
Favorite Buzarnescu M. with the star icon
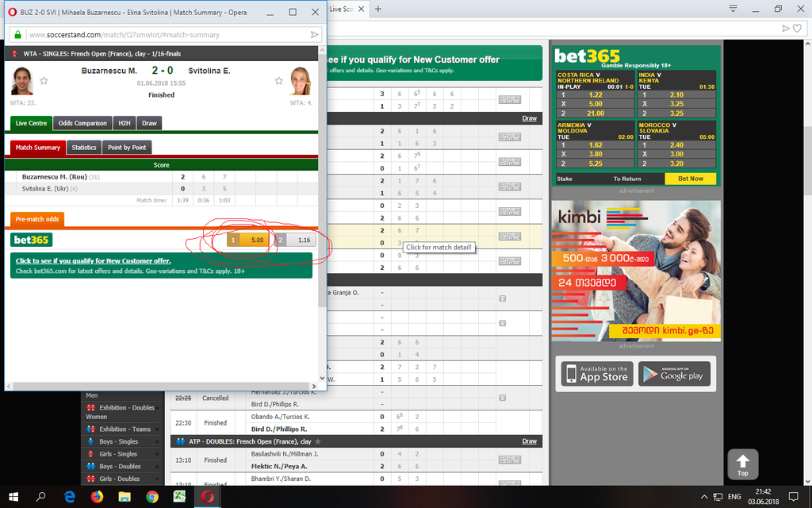tap(44, 81)
